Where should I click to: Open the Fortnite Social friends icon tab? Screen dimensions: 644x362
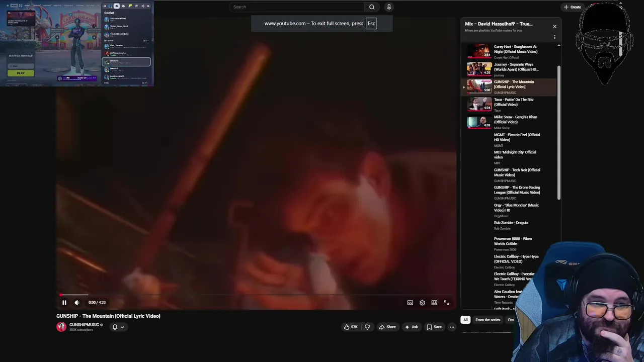coord(117,6)
